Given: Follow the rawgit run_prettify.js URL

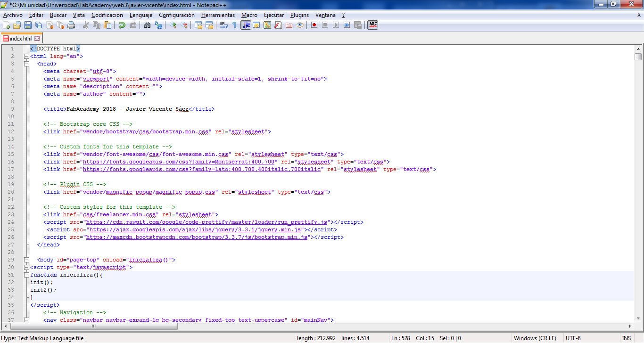Looking at the screenshot, I should (x=206, y=222).
